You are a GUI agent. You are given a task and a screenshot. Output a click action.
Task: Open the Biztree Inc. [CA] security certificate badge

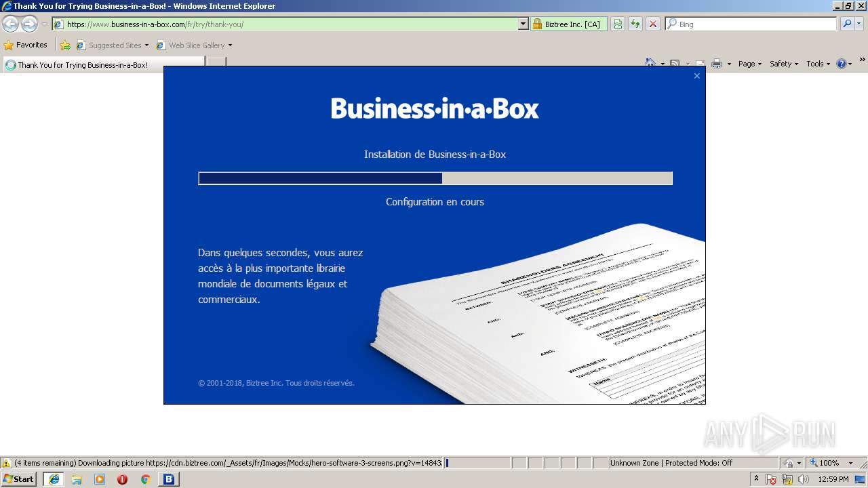tap(569, 24)
